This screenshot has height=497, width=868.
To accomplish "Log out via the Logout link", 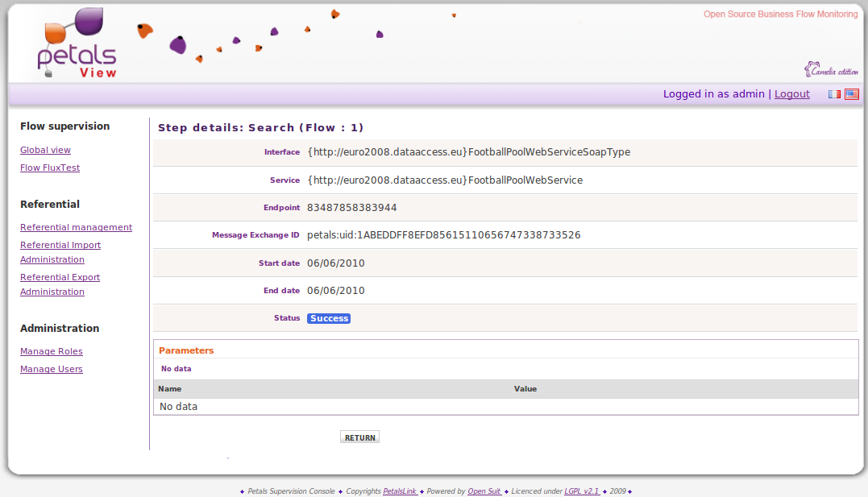I will click(791, 94).
